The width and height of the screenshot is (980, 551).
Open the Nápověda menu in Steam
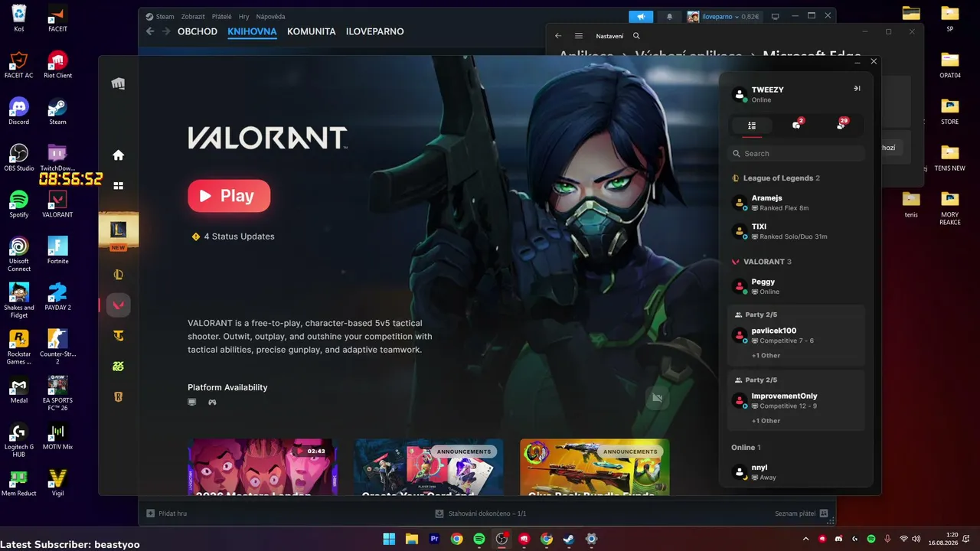[270, 16]
